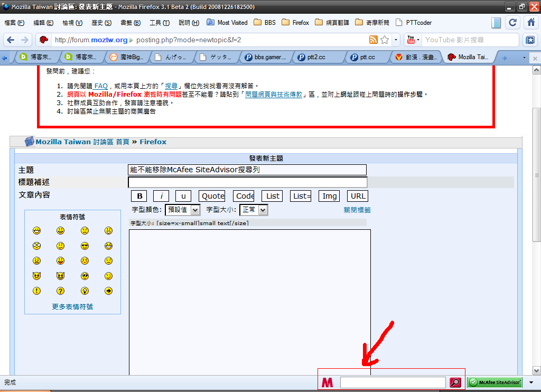This screenshot has width=541, height=392.
Task: Open the search engine selector dropdown
Action: 418,40
